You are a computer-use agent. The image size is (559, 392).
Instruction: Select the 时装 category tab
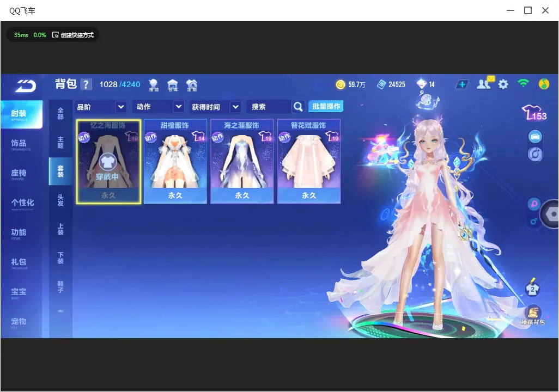pyautogui.click(x=21, y=114)
